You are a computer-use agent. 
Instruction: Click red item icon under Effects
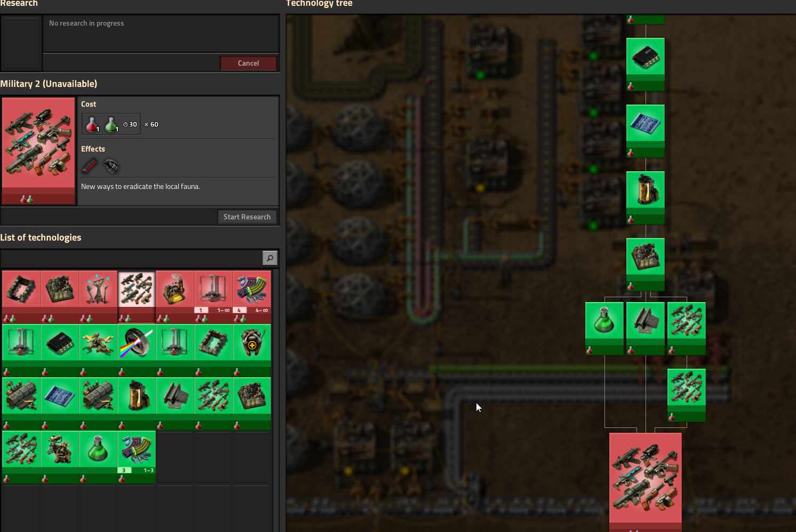(90, 166)
